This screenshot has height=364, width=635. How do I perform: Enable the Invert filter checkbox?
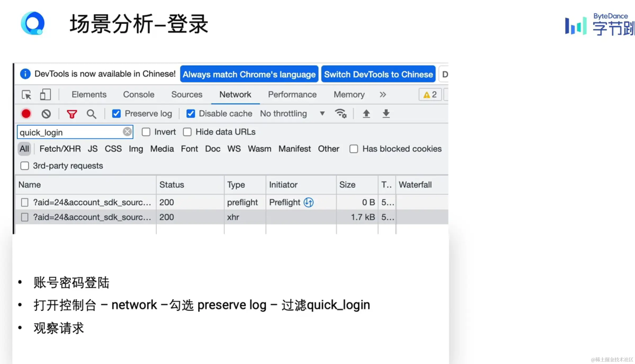(x=146, y=132)
